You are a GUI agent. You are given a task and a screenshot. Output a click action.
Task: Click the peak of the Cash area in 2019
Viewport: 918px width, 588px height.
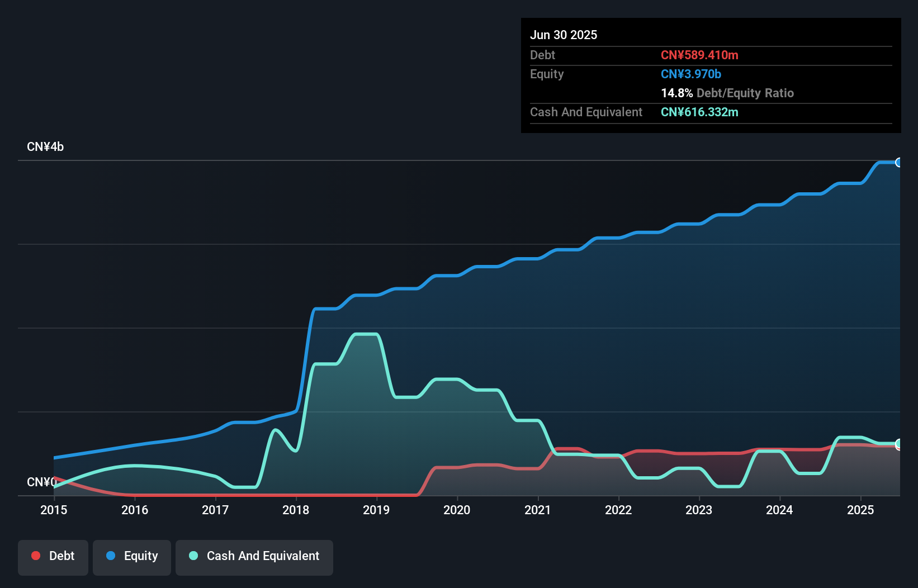[366, 335]
